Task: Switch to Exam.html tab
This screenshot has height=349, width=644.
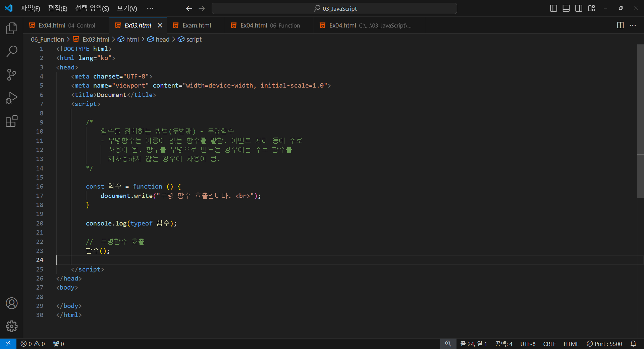Action: click(196, 26)
